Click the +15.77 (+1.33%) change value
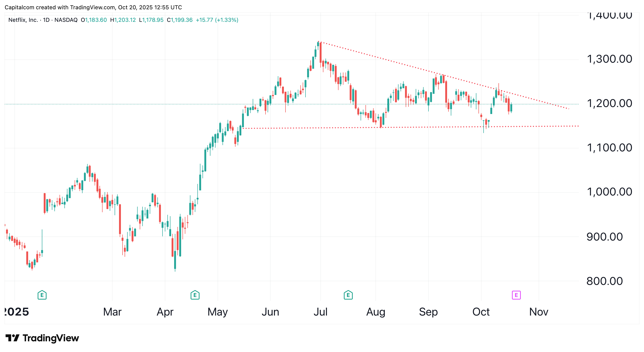The height and width of the screenshot is (352, 644). (217, 20)
